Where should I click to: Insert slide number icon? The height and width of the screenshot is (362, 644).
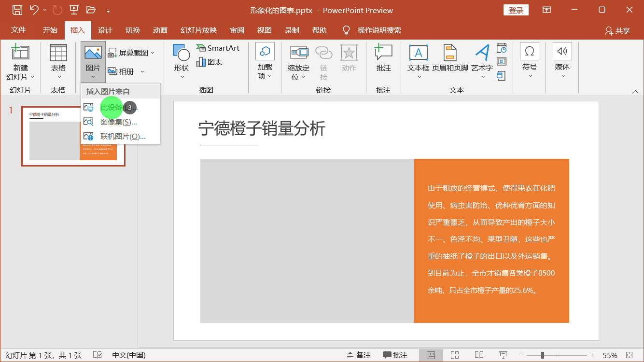502,62
